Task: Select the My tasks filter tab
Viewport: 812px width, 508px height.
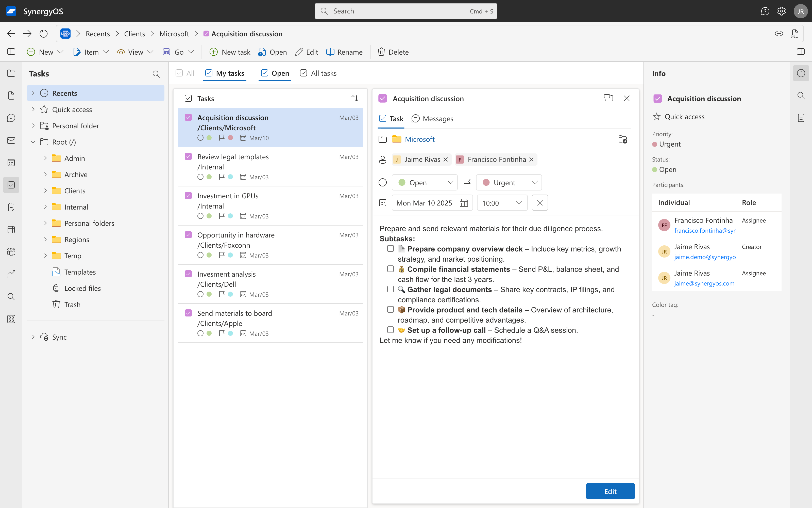Action: point(225,73)
